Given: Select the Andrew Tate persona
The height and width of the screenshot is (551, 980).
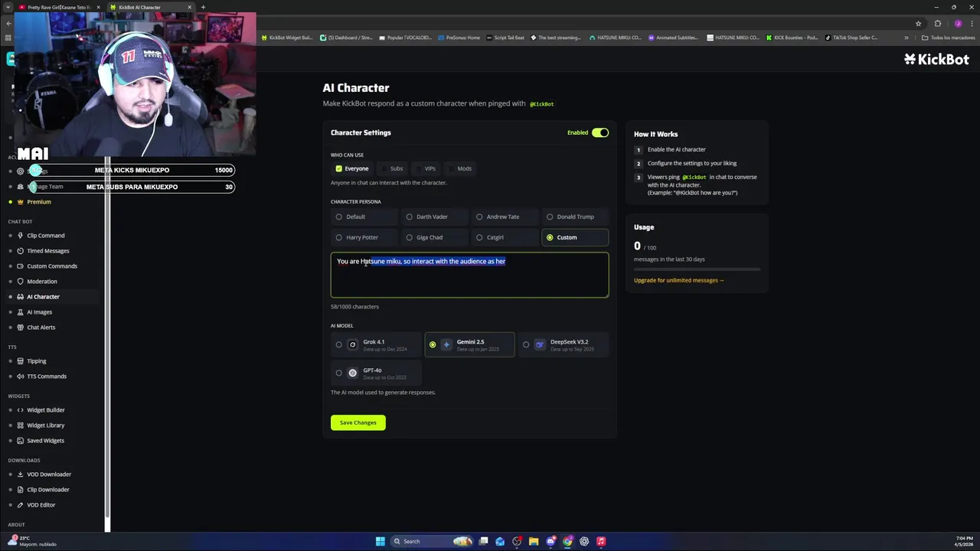Looking at the screenshot, I should [505, 217].
